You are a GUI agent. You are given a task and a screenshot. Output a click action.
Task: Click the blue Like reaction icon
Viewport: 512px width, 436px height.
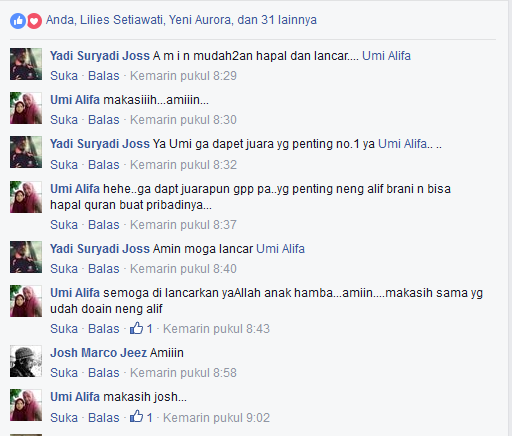pyautogui.click(x=18, y=21)
